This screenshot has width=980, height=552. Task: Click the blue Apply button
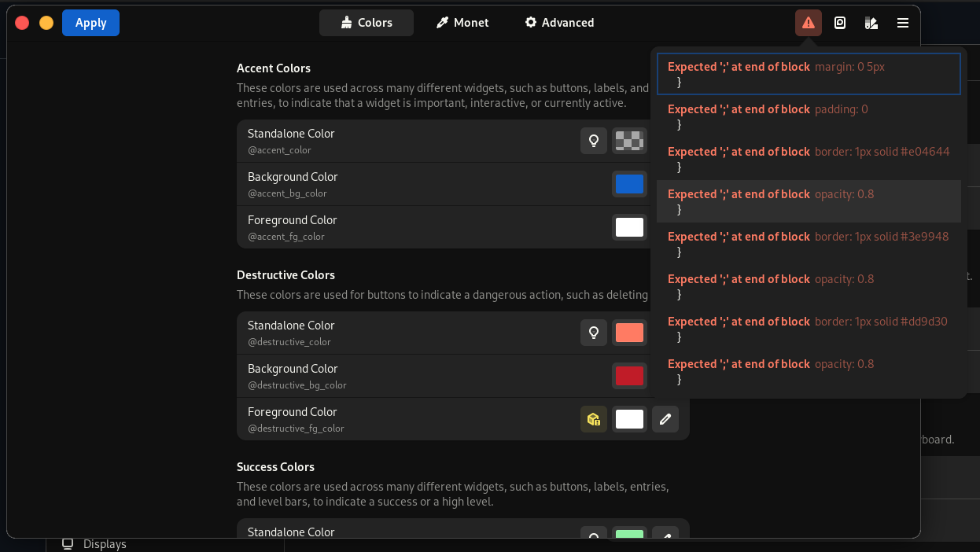pos(90,23)
